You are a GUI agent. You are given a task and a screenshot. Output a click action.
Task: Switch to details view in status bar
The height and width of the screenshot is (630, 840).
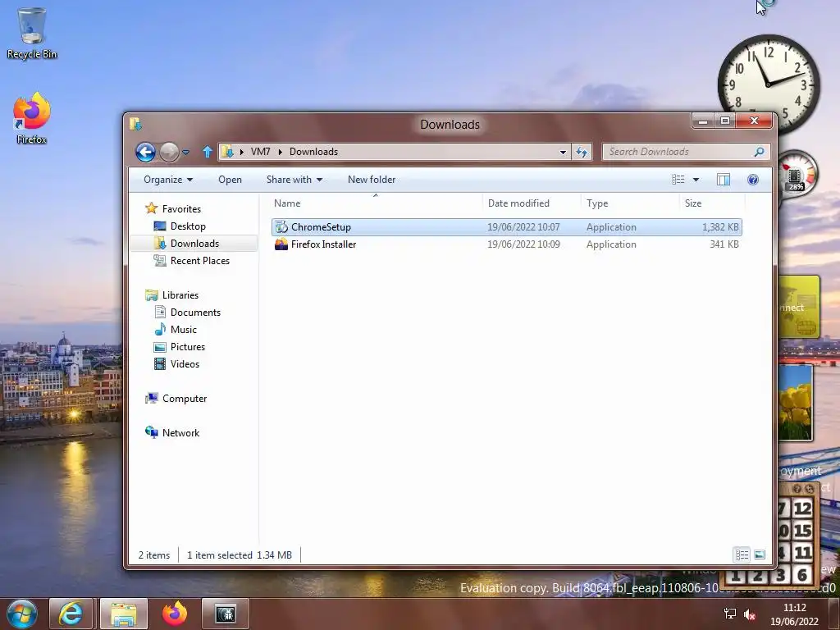coord(742,555)
